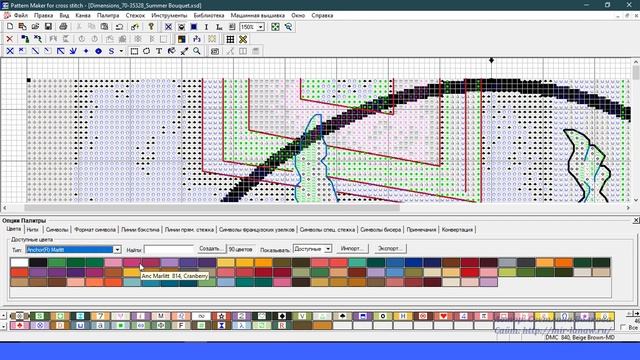Select the small French knot dot tool
The image size is (640, 360).
point(86,51)
